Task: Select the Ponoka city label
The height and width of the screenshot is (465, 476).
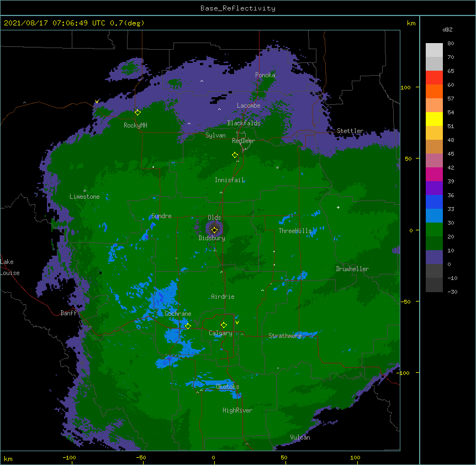Action: tap(265, 75)
